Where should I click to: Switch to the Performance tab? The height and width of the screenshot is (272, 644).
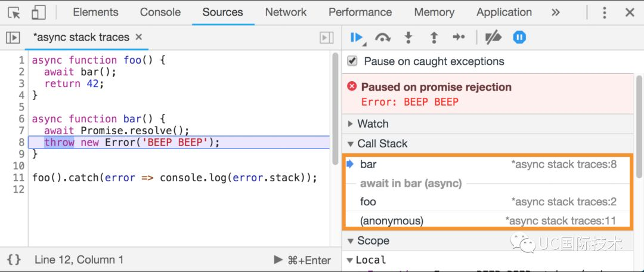tap(360, 13)
